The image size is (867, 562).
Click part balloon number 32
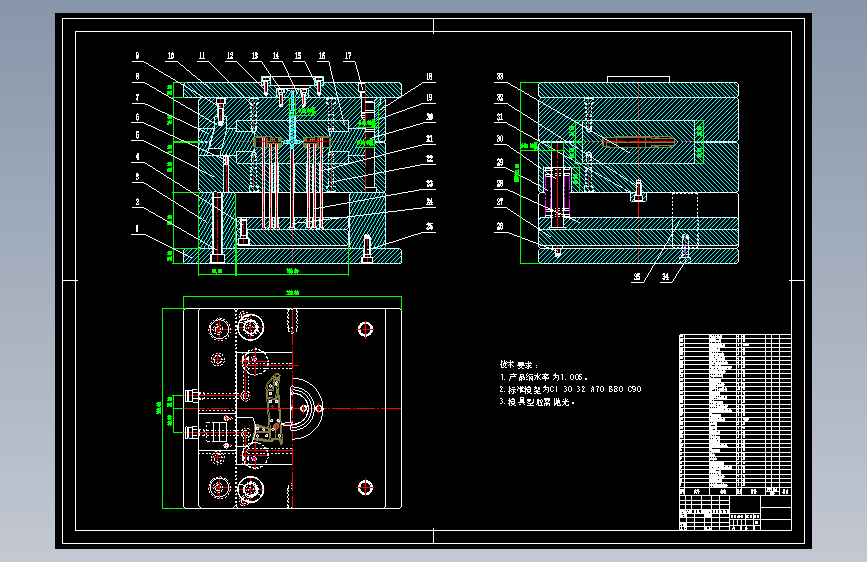(x=500, y=98)
